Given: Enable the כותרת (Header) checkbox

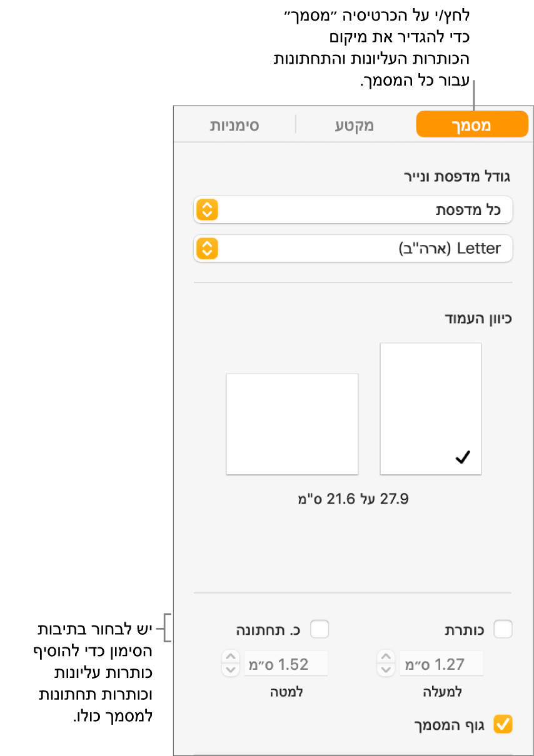Looking at the screenshot, I should coord(503,629).
